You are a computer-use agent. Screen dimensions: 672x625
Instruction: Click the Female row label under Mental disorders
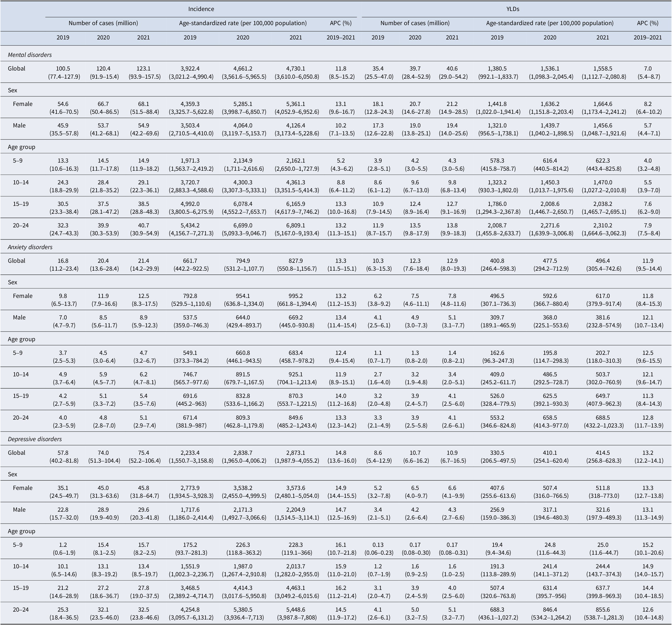tap(23, 104)
